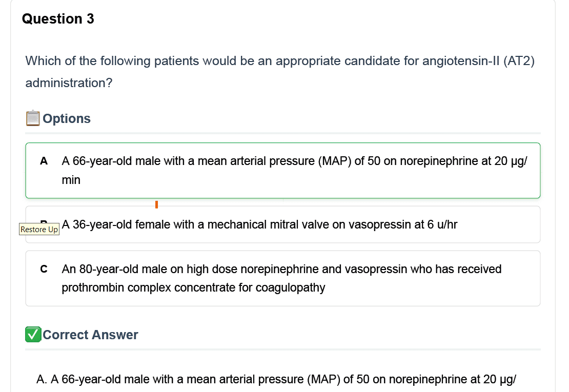Select option A about the 66-year-old male
The height and width of the screenshot is (392, 569).
coord(282,171)
